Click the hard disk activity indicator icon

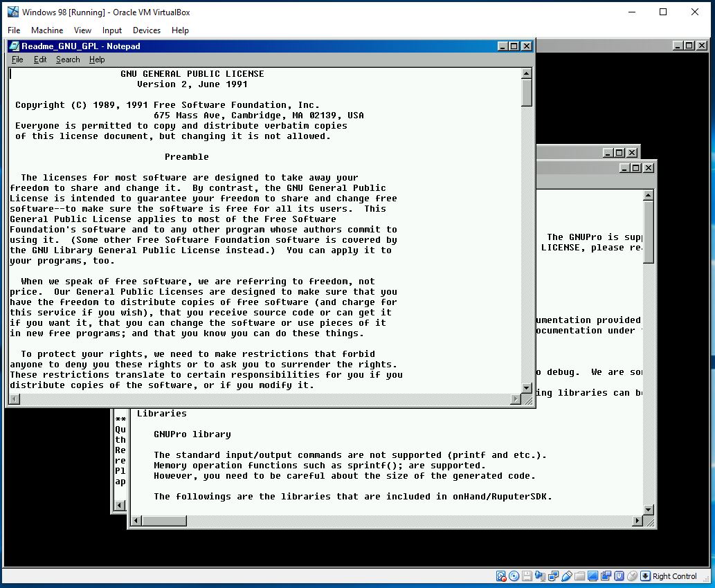tap(500, 576)
